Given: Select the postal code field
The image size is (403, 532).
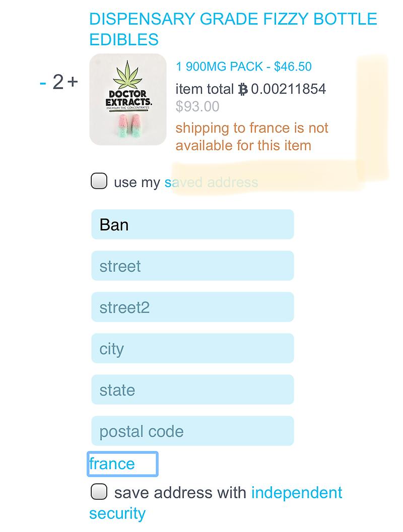Looking at the screenshot, I should click(192, 431).
